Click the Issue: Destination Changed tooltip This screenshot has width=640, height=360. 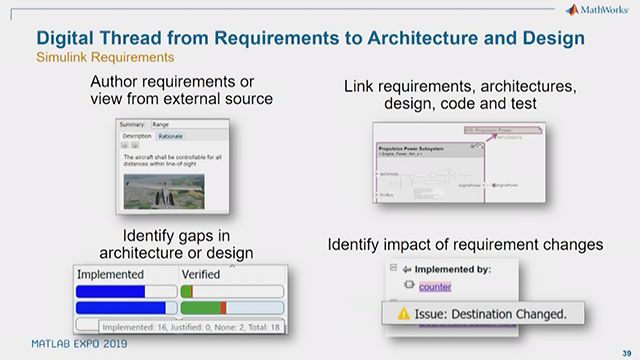[x=483, y=313]
